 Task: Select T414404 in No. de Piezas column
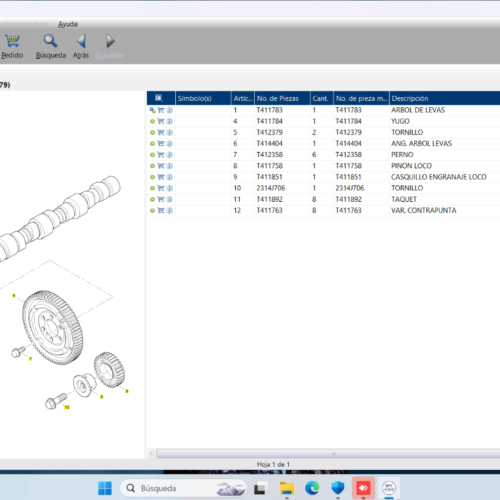click(269, 144)
